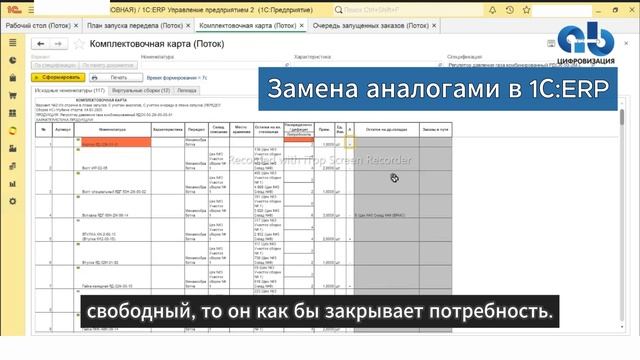Click the yellow-outlined analog cell in row 1
The width and height of the screenshot is (640, 360).
coord(350,142)
